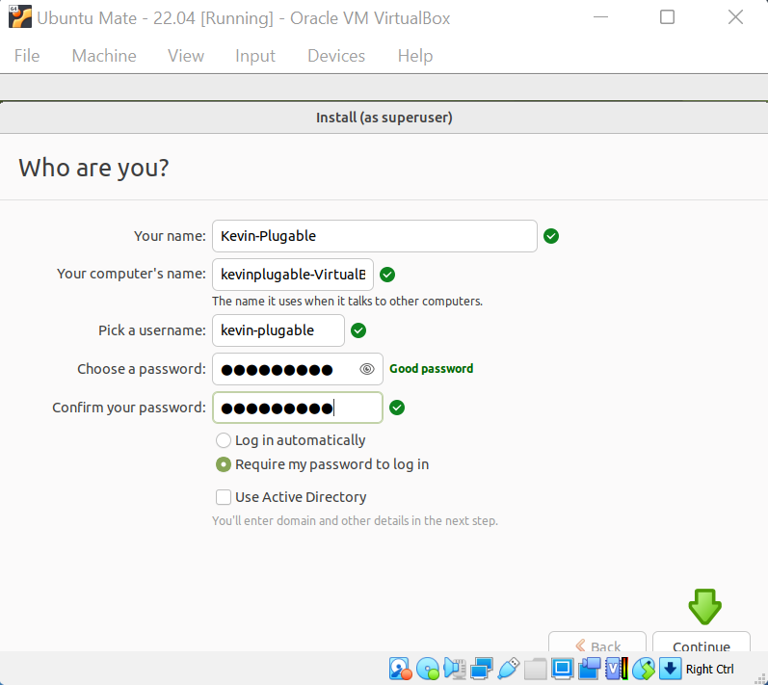Click the shared folders status icon
The image size is (768, 685).
(535, 668)
